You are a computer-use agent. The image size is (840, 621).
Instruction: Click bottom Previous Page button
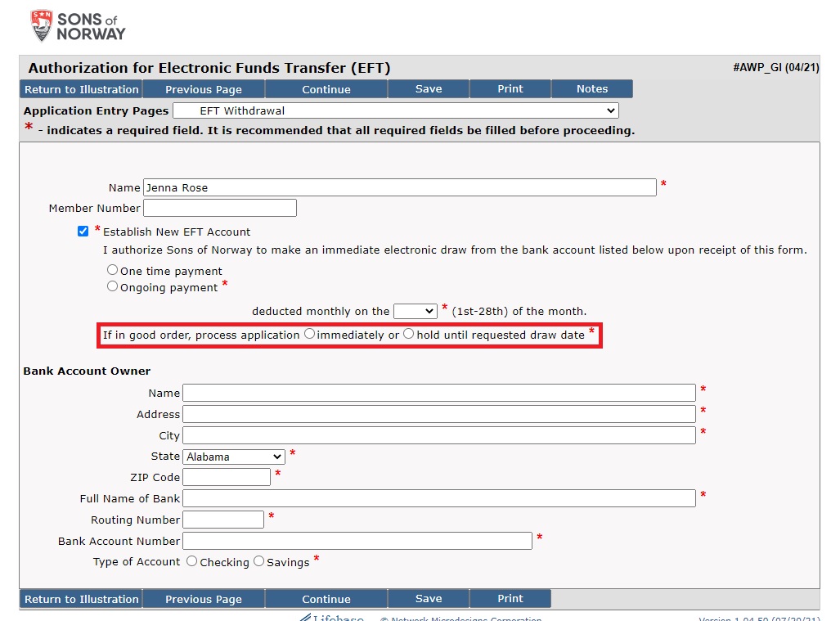(204, 598)
